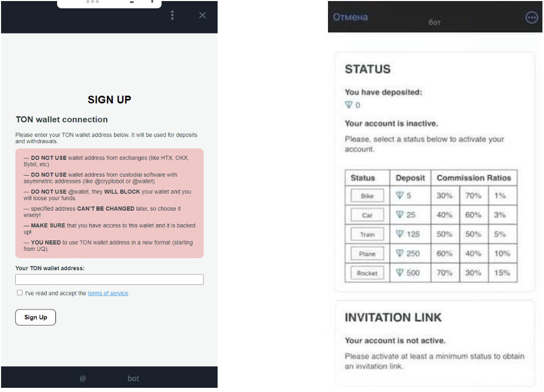The width and height of the screenshot is (544, 392).
Task: Select the Bike status button
Action: pyautogui.click(x=367, y=196)
